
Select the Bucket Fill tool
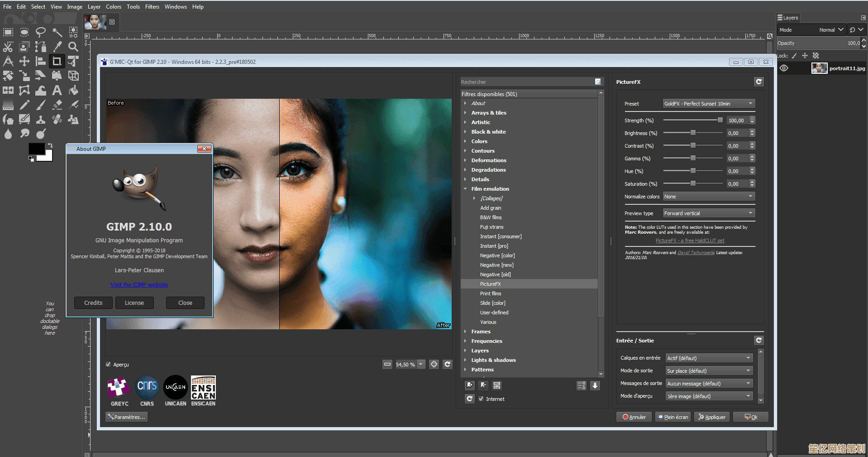pyautogui.click(x=73, y=90)
